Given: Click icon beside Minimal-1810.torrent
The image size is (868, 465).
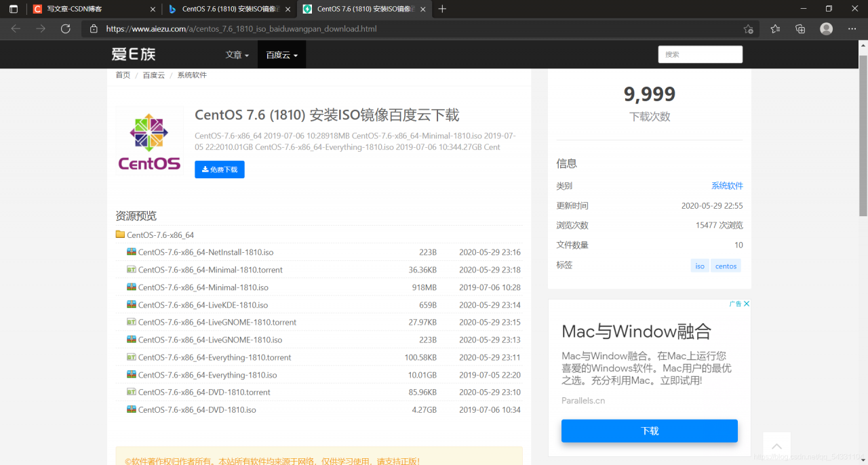Looking at the screenshot, I should pos(132,269).
